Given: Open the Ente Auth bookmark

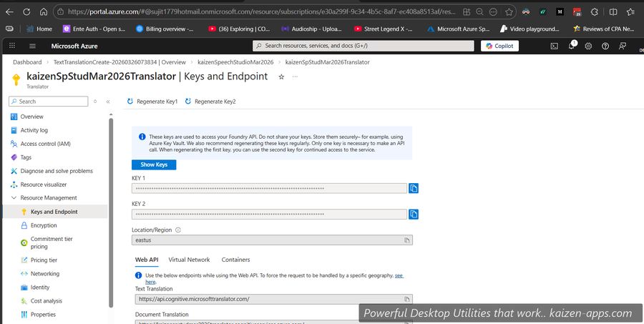Looking at the screenshot, I should pyautogui.click(x=94, y=29).
